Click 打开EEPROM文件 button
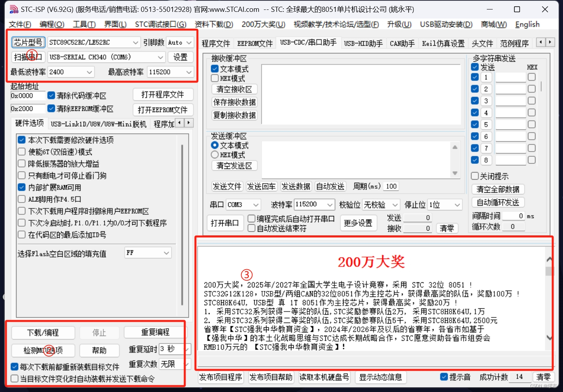 click(163, 110)
